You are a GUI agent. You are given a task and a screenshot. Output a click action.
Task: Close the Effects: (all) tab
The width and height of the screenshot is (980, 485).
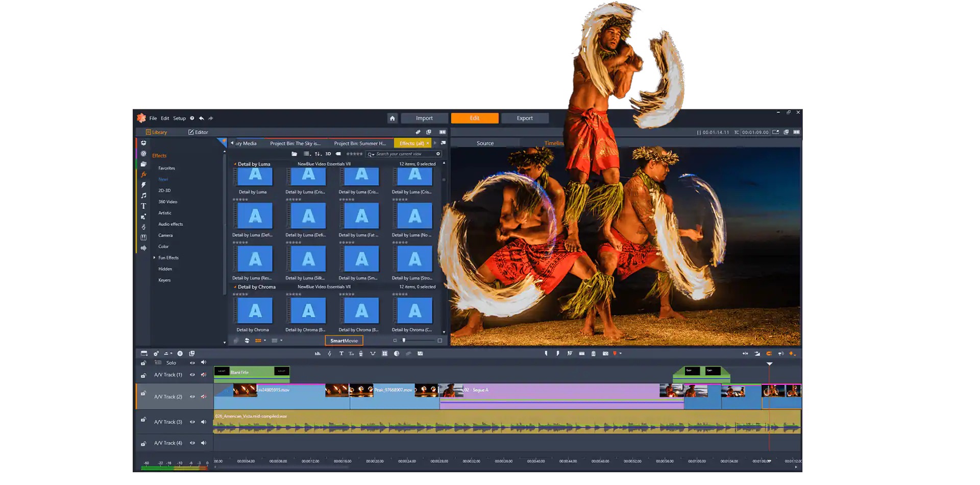coord(428,143)
